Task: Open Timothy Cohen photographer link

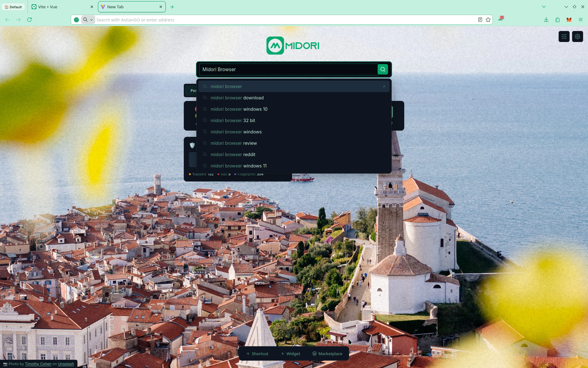Action: tap(38, 364)
